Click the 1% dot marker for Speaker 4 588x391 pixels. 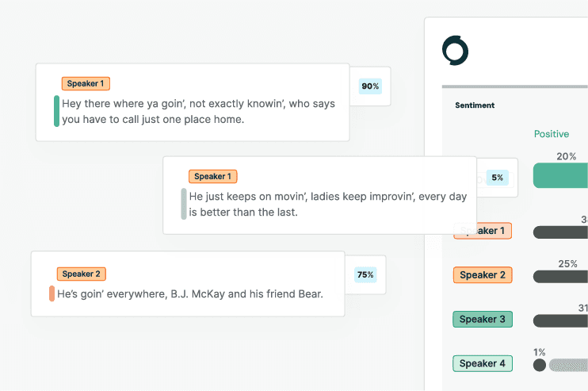[540, 366]
